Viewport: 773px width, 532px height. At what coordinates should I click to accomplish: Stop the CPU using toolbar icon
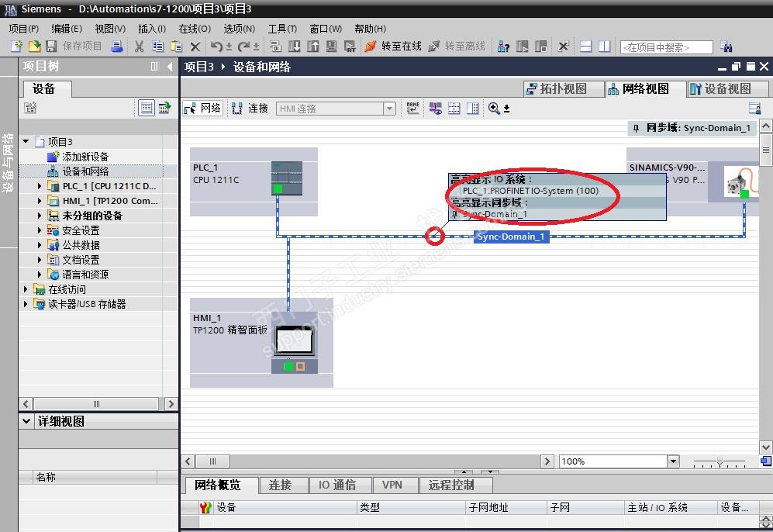541,47
